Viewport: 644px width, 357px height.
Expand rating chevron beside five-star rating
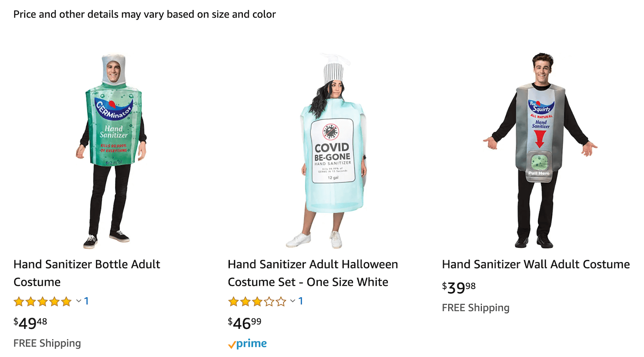tap(79, 301)
